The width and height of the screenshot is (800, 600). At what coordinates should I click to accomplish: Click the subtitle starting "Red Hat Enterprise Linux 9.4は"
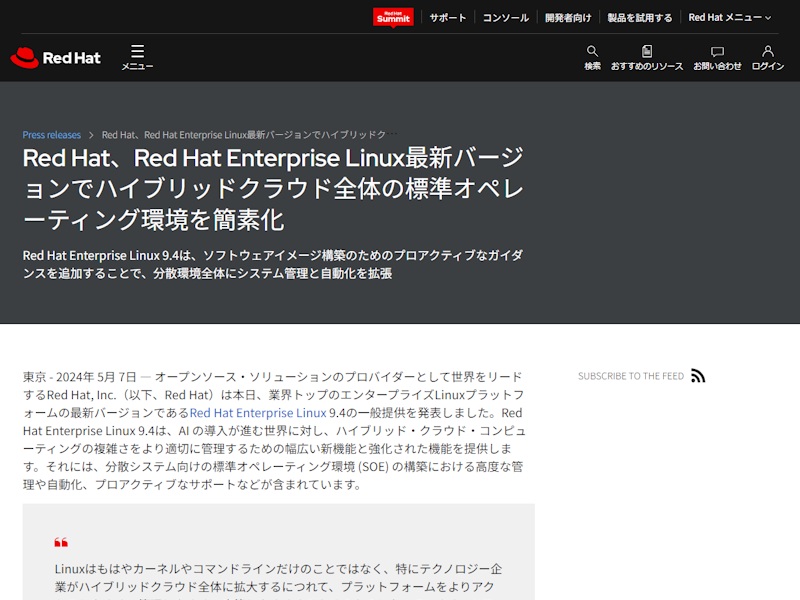point(272,264)
